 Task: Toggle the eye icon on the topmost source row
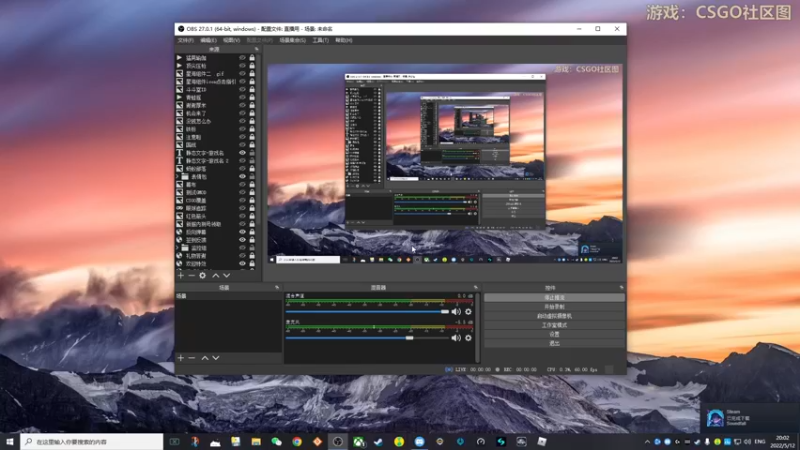click(x=242, y=58)
